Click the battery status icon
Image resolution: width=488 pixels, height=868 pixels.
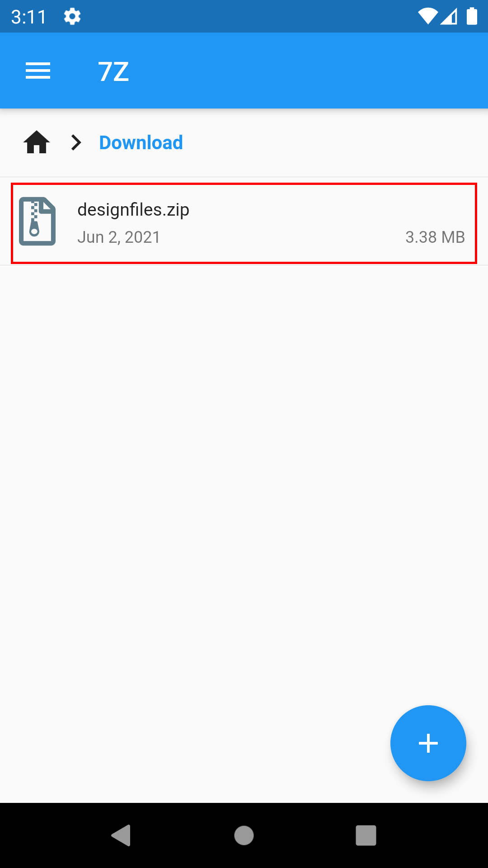[x=472, y=16]
